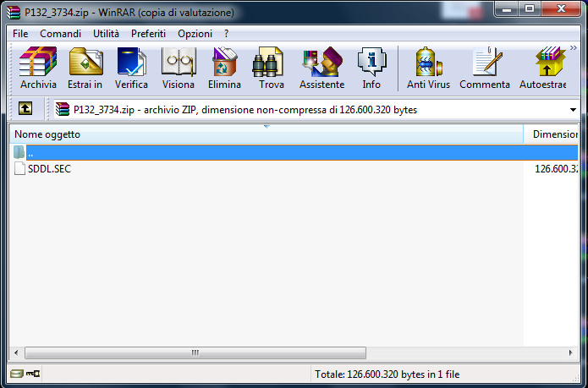Open the Utilità menu
The image size is (588, 388).
click(106, 34)
